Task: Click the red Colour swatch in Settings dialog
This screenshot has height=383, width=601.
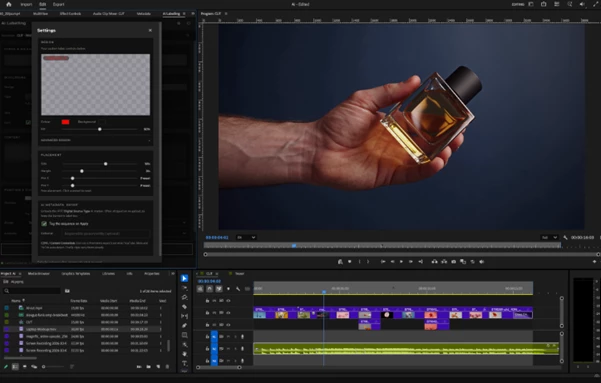Action: [66, 122]
